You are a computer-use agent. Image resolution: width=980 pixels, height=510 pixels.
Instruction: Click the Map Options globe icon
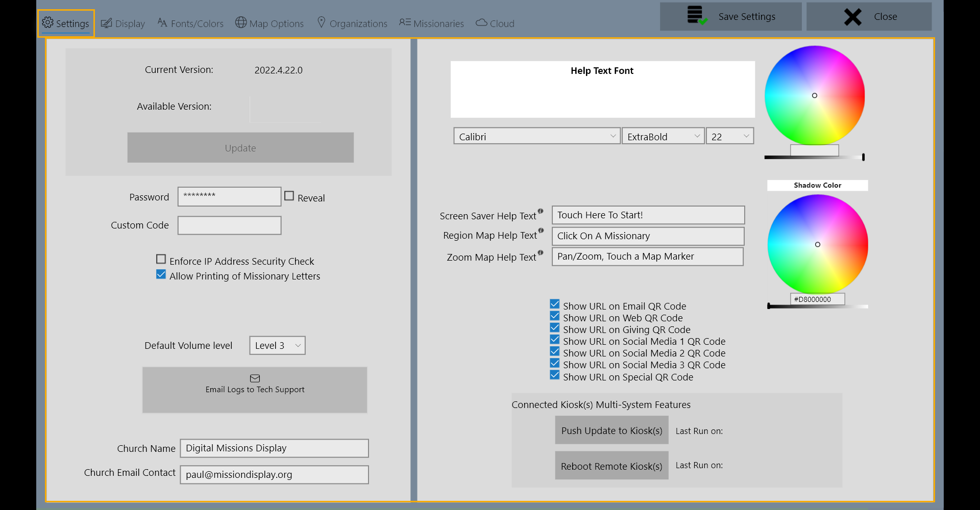[240, 22]
